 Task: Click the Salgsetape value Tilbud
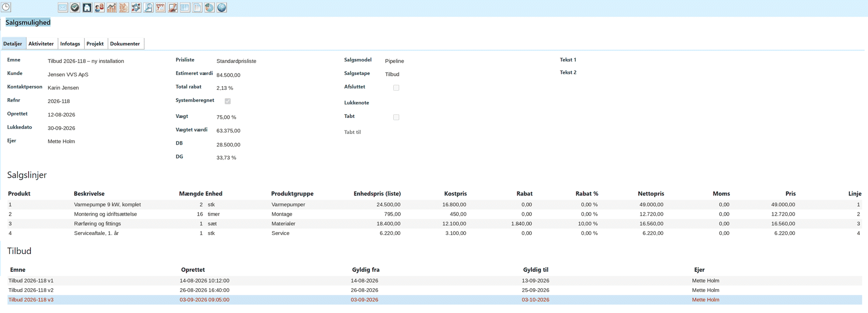click(392, 74)
